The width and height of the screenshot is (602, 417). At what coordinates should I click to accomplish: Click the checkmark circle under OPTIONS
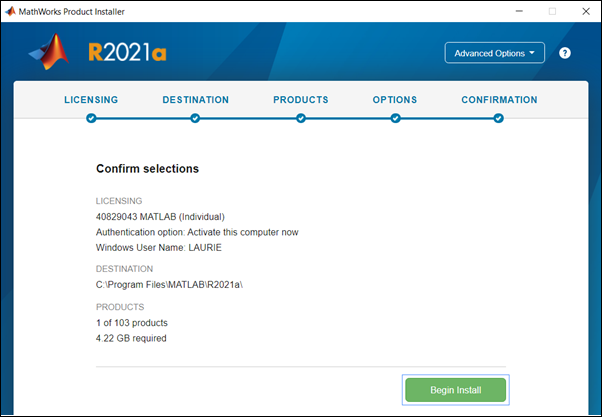tap(395, 118)
